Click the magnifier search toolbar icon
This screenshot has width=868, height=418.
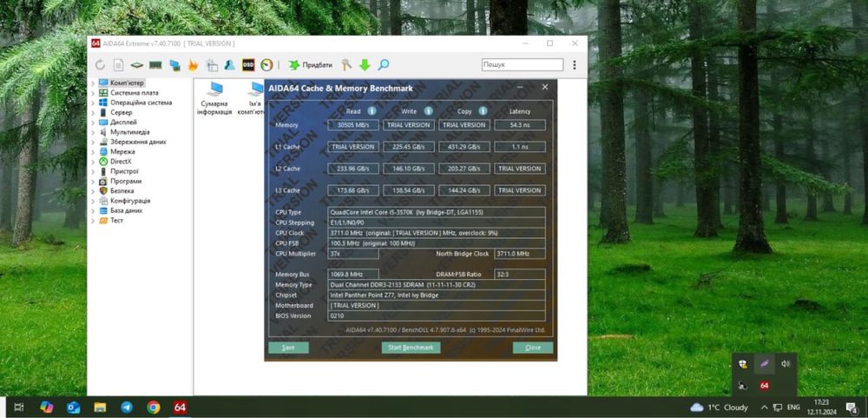point(384,65)
